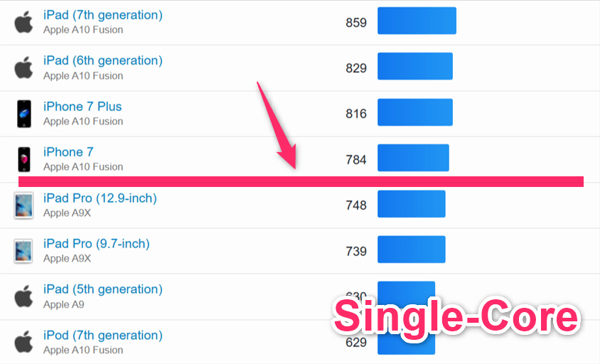Click the iPhone 7 Plus score 816
The image size is (600, 364).
(x=355, y=114)
